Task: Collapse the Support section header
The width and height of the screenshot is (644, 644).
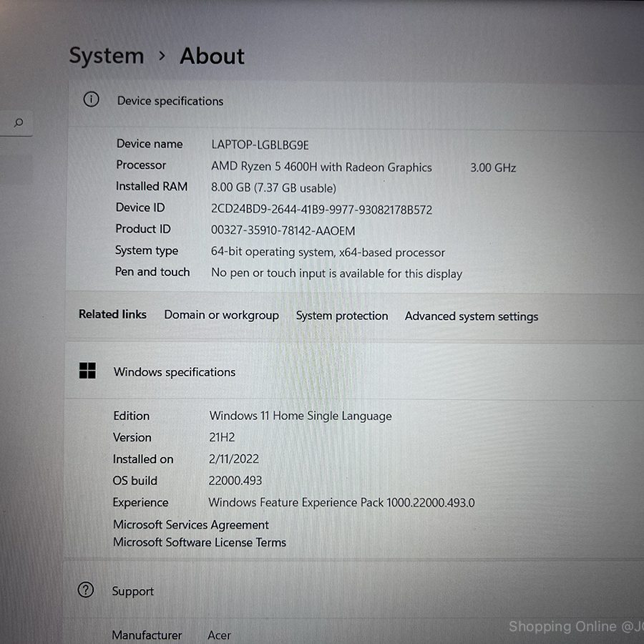Action: click(353, 590)
